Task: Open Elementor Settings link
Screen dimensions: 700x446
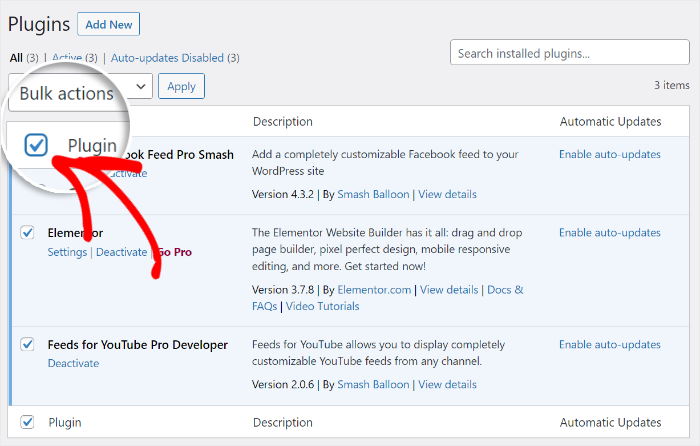Action: pyautogui.click(x=67, y=252)
